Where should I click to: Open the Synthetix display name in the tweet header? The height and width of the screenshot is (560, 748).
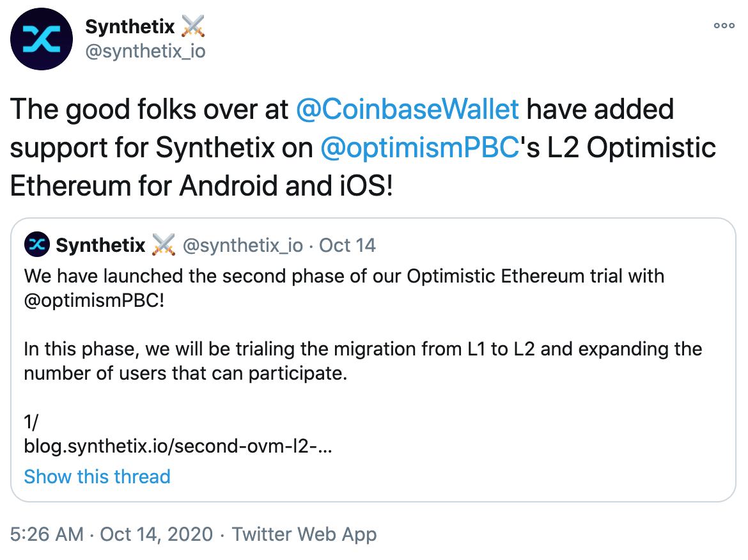(130, 27)
